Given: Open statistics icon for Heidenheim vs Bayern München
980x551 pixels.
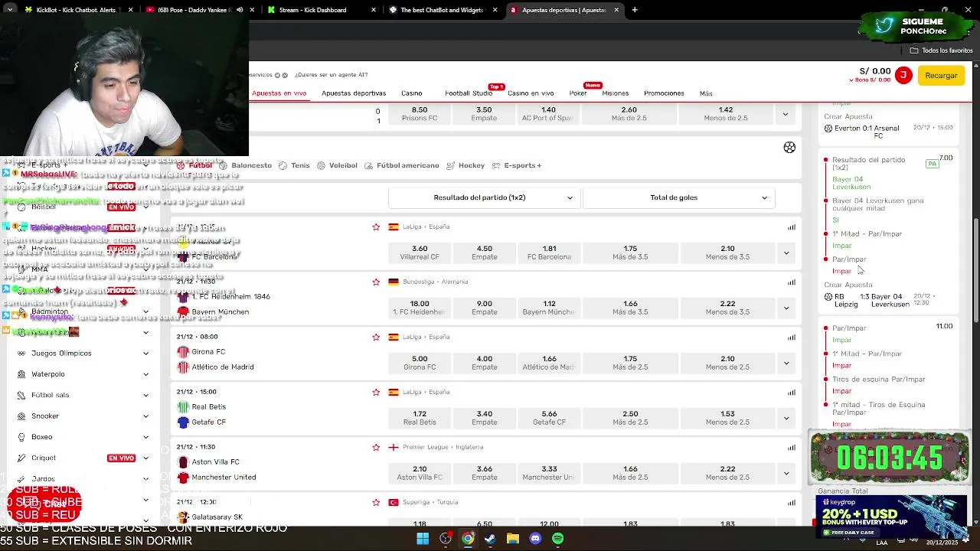Looking at the screenshot, I should click(x=792, y=282).
